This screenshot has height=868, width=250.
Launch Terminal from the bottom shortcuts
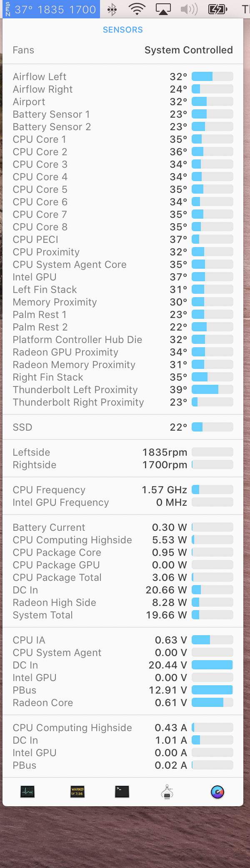(122, 792)
